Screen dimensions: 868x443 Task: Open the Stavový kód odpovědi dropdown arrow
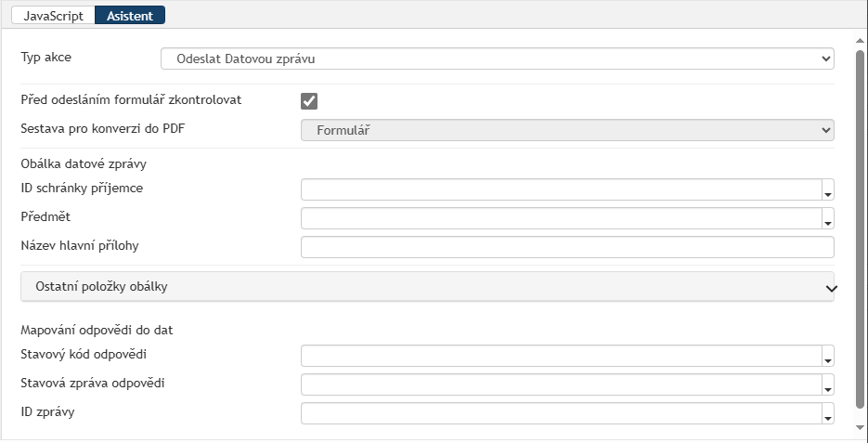pyautogui.click(x=828, y=356)
